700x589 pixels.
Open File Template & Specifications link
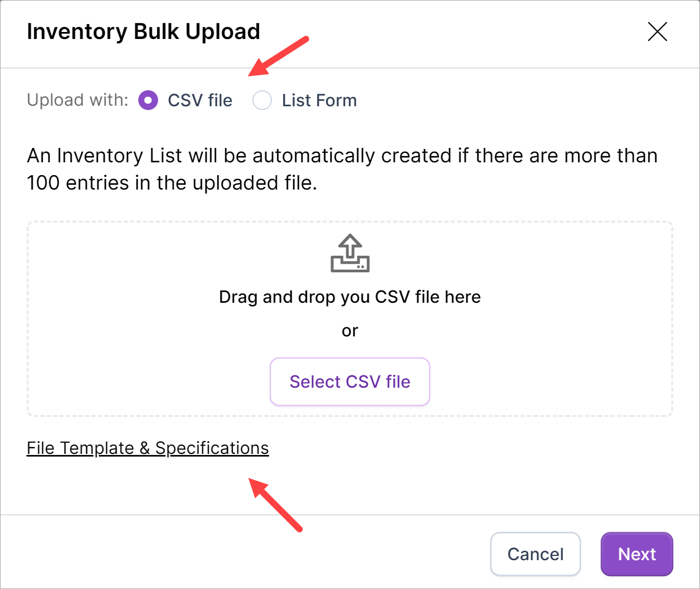(147, 447)
